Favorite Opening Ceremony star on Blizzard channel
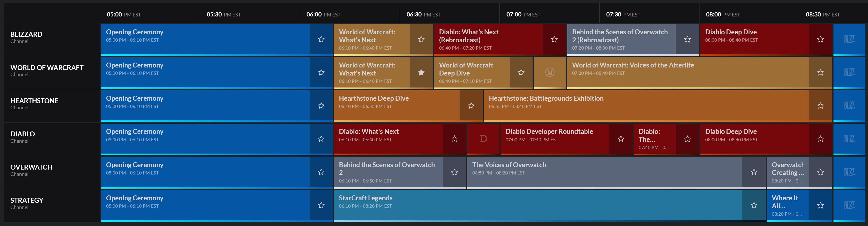 [x=321, y=39]
